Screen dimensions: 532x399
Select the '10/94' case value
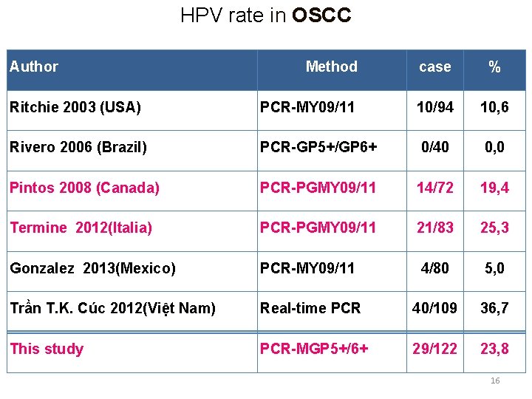coord(434,107)
